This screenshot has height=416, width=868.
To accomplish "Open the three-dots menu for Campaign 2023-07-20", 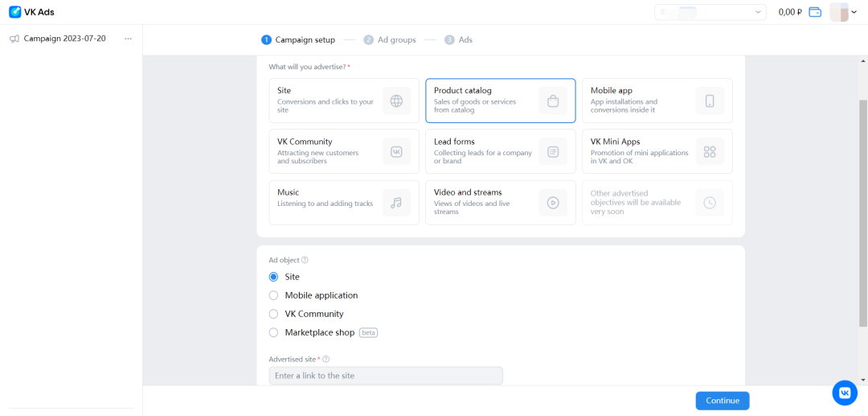I will [129, 39].
